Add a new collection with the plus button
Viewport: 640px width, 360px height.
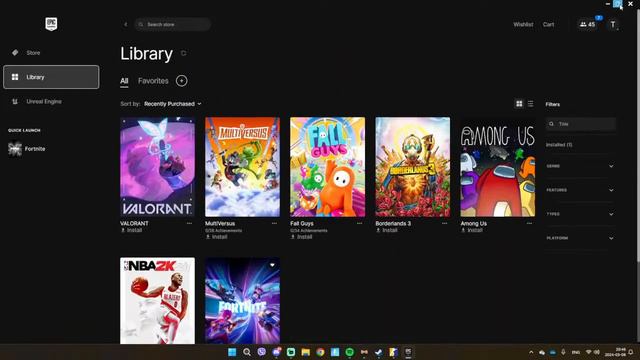click(x=182, y=81)
